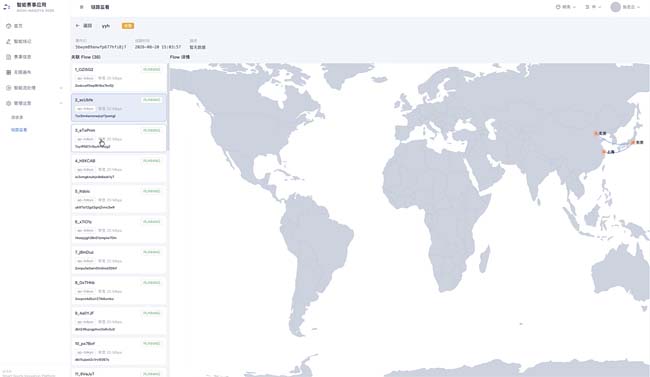The height and width of the screenshot is (377, 650).
Task: Click the 上海 node marker on the map
Action: [604, 152]
